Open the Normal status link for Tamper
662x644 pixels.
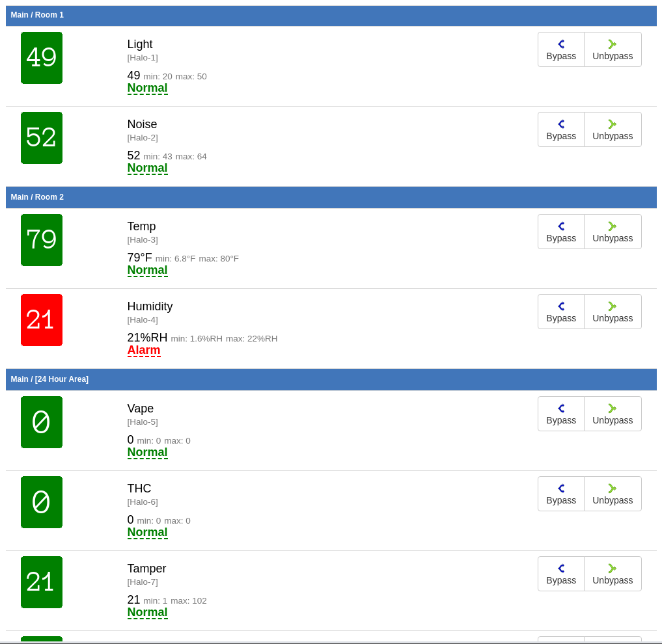coord(147,612)
